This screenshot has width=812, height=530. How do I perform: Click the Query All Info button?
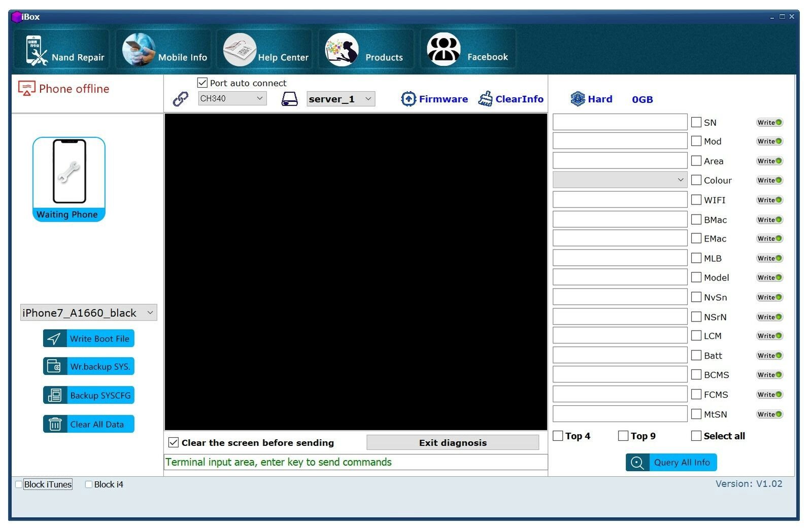click(x=671, y=463)
